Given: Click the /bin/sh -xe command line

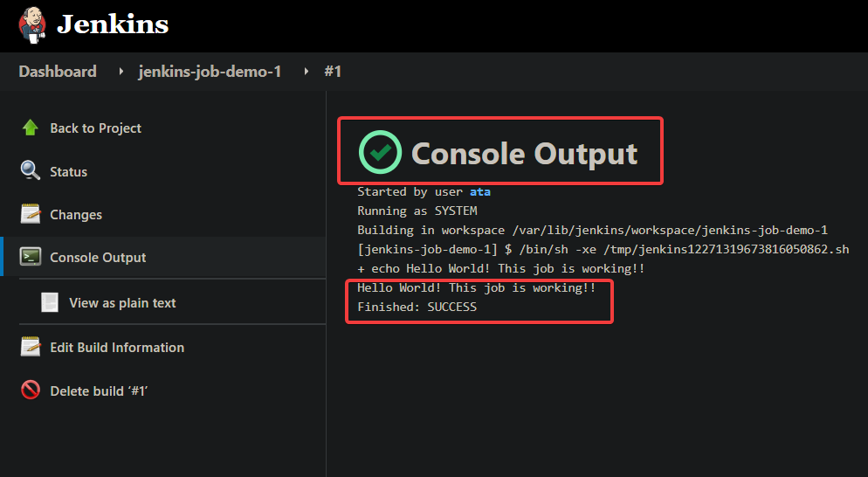Looking at the screenshot, I should 603,249.
